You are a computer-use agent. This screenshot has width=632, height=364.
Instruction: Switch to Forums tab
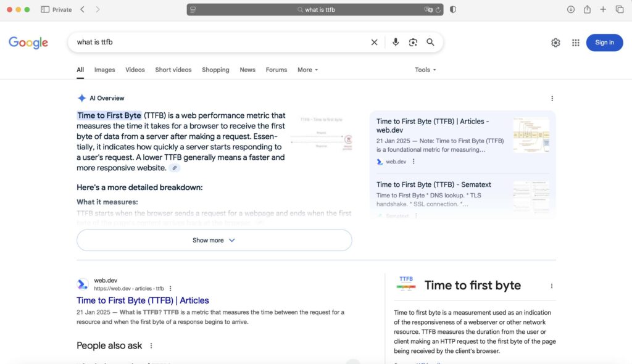pos(276,70)
